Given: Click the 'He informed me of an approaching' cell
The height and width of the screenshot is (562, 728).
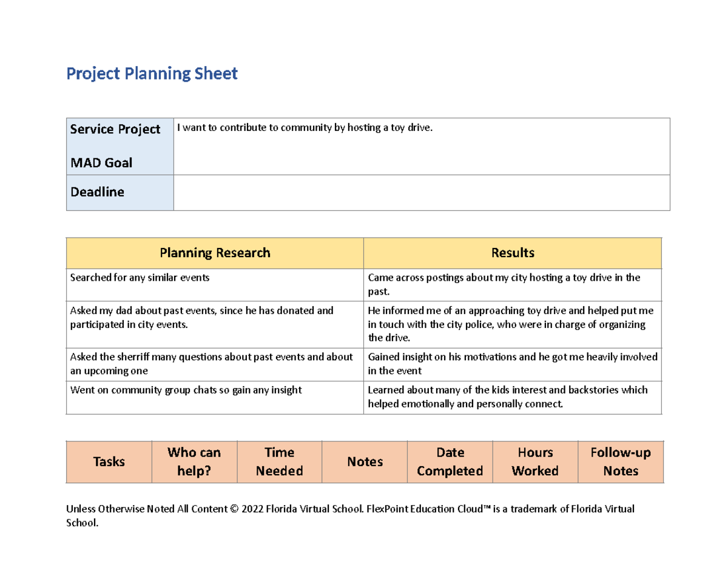Looking at the screenshot, I should coord(513,324).
